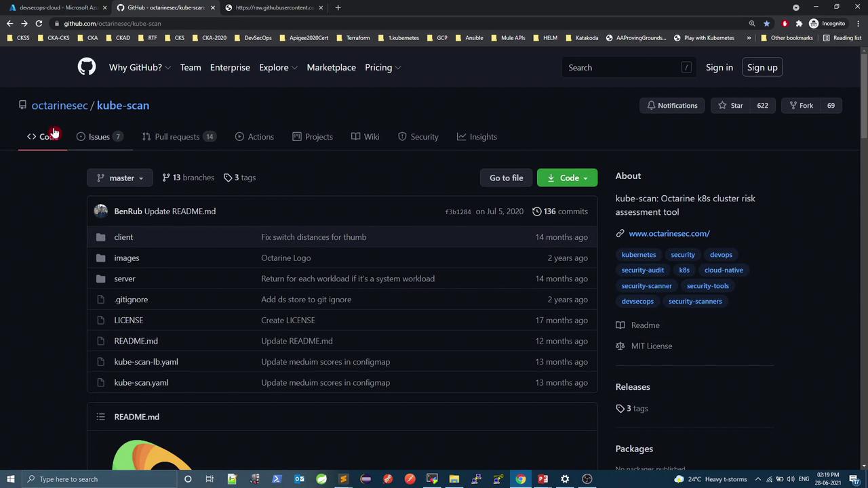The height and width of the screenshot is (488, 868).
Task: Open the new browser tab plus button
Action: 338,7
